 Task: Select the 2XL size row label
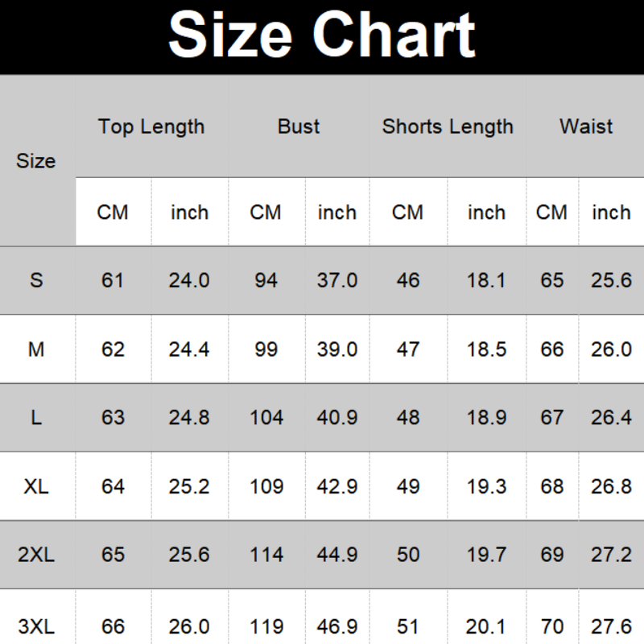[36, 555]
